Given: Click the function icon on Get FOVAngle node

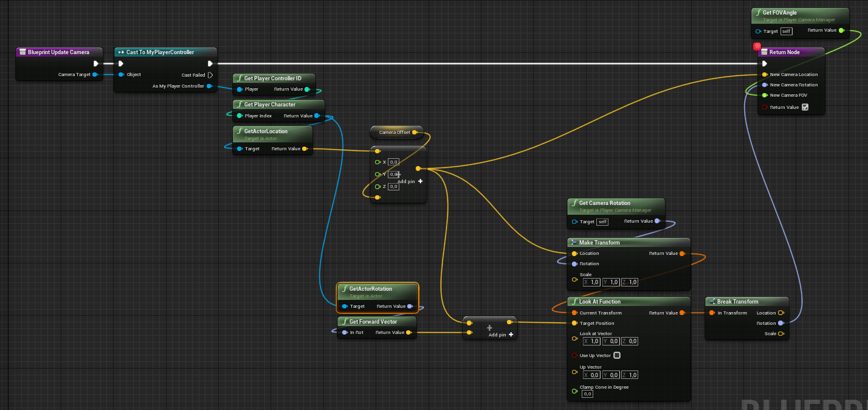Looking at the screenshot, I should (x=758, y=13).
